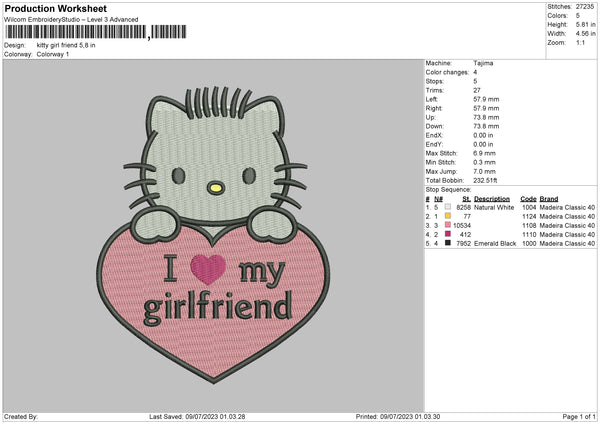600x424 pixels.
Task: Click the light pink swatch, code 1108
Action: [447, 225]
